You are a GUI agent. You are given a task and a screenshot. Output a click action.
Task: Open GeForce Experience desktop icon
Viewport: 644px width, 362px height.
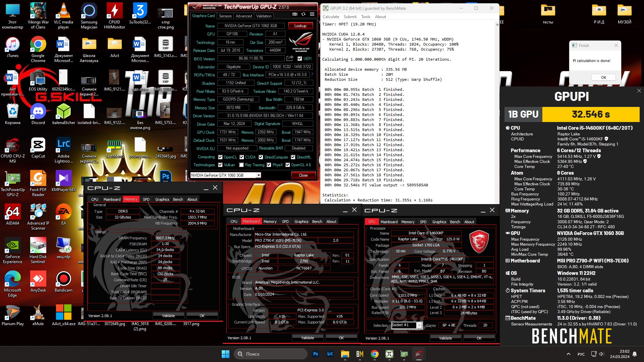(x=13, y=250)
